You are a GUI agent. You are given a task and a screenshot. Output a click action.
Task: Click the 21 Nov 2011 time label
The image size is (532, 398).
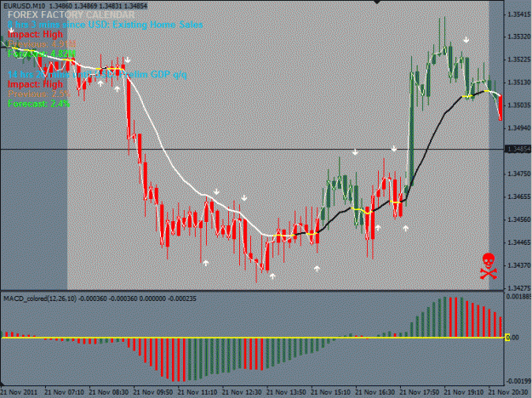pyautogui.click(x=19, y=392)
